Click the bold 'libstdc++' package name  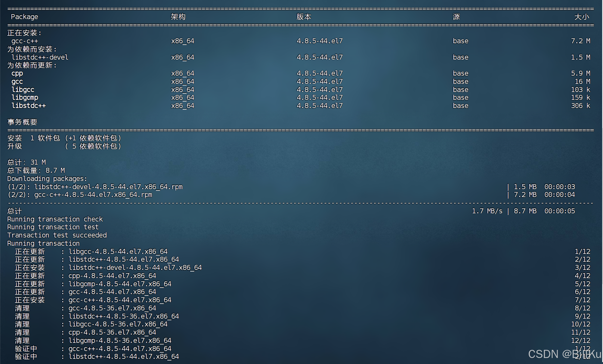(x=29, y=106)
